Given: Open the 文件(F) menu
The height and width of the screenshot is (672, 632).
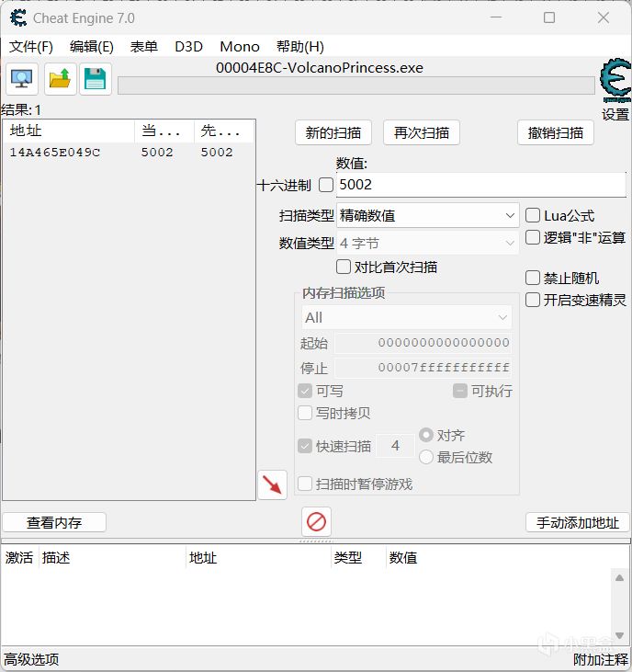Looking at the screenshot, I should coord(31,46).
